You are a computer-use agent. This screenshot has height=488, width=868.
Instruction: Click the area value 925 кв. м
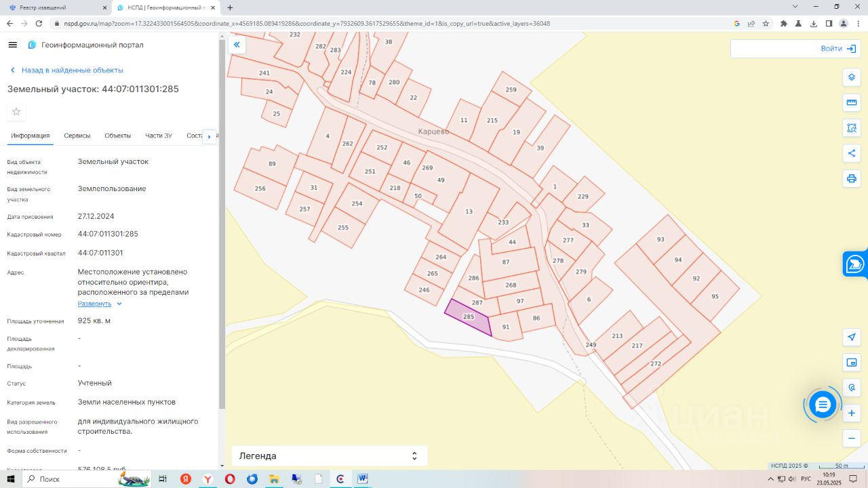pos(94,321)
